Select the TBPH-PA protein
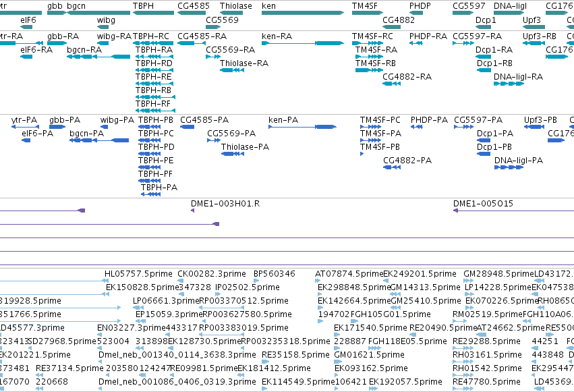Image resolution: width=574 pixels, height=392 pixels. tap(151, 194)
